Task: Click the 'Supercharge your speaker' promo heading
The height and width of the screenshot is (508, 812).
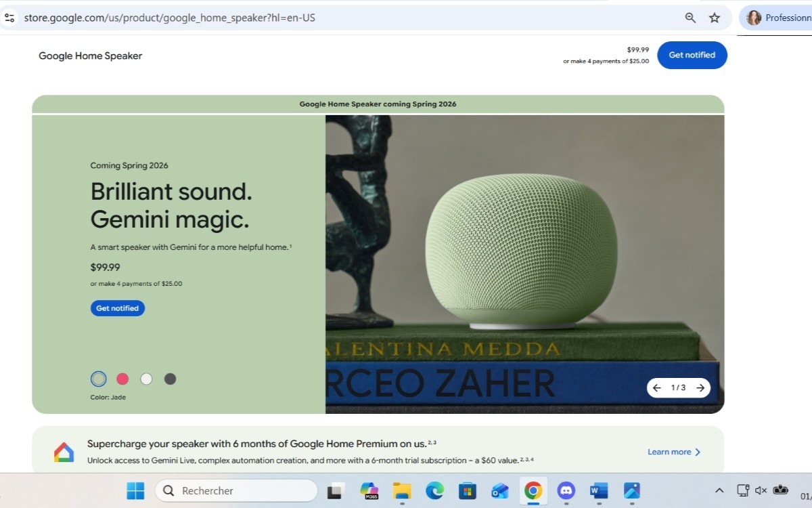Action: point(261,444)
